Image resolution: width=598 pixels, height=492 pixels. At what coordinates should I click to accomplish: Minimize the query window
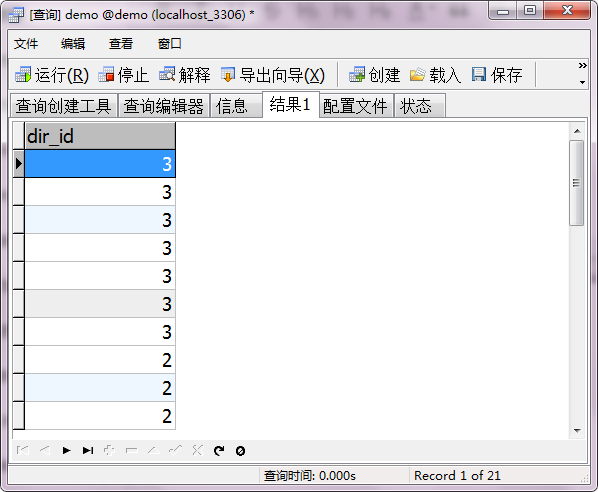(503, 10)
